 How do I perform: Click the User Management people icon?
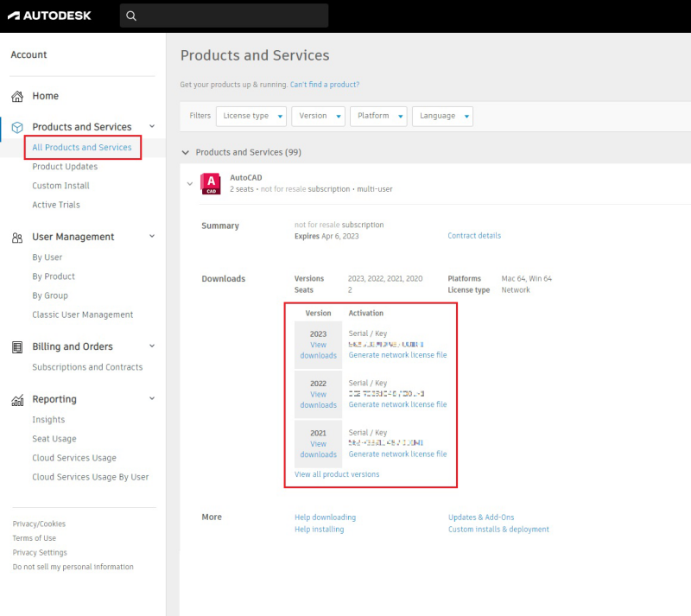tap(17, 238)
